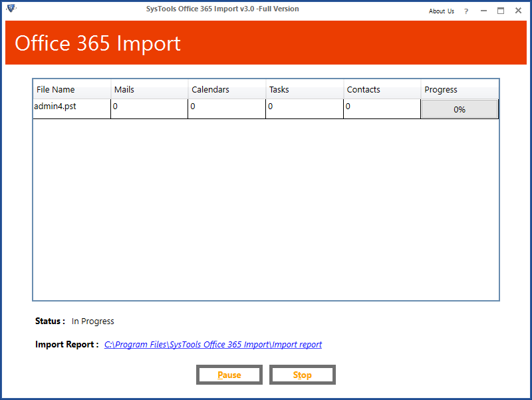Viewport: 532px width, 400px height.
Task: Click the Mails count cell for admin4.pst
Action: pyautogui.click(x=149, y=108)
